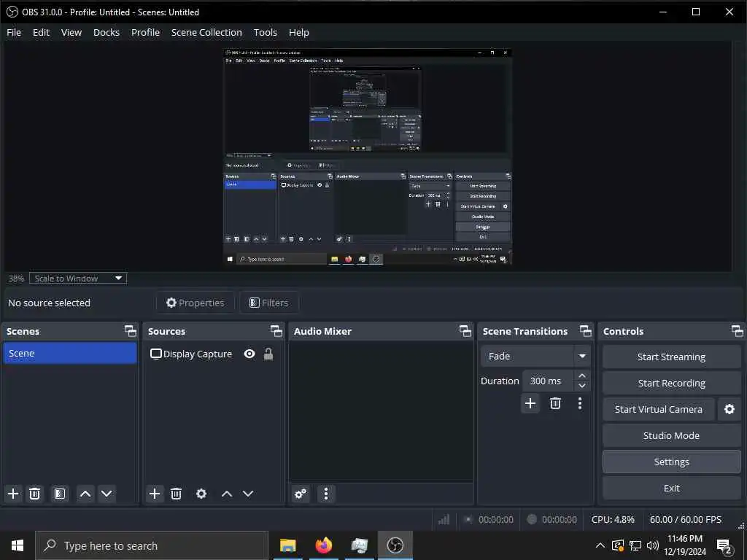Click CPU: 4.8% status text

(x=613, y=519)
